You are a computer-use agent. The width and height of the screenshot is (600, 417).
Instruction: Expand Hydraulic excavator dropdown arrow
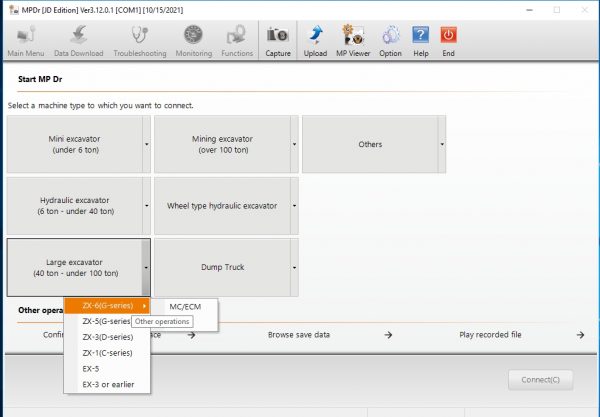pos(147,206)
